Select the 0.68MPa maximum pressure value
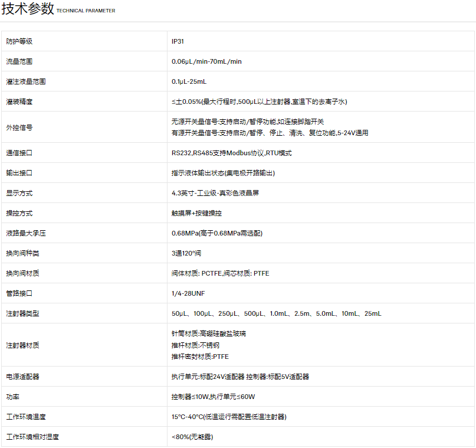The height and width of the screenshot is (448, 476). coord(216,233)
